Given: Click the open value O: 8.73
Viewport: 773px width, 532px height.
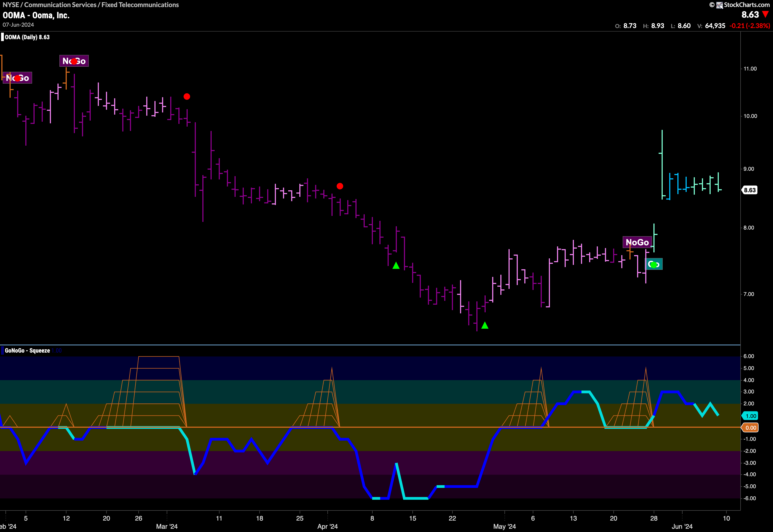Looking at the screenshot, I should [x=626, y=26].
